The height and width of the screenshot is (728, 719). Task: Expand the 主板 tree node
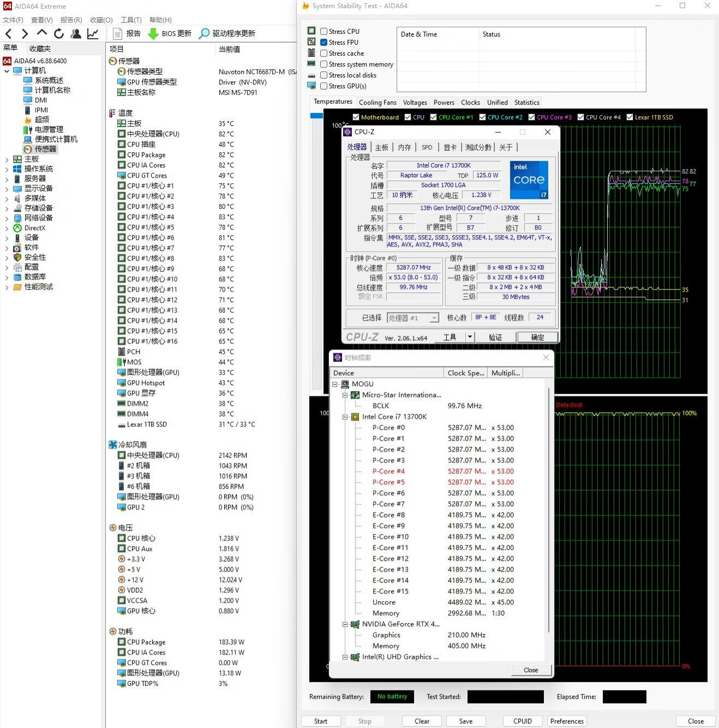tap(7, 159)
